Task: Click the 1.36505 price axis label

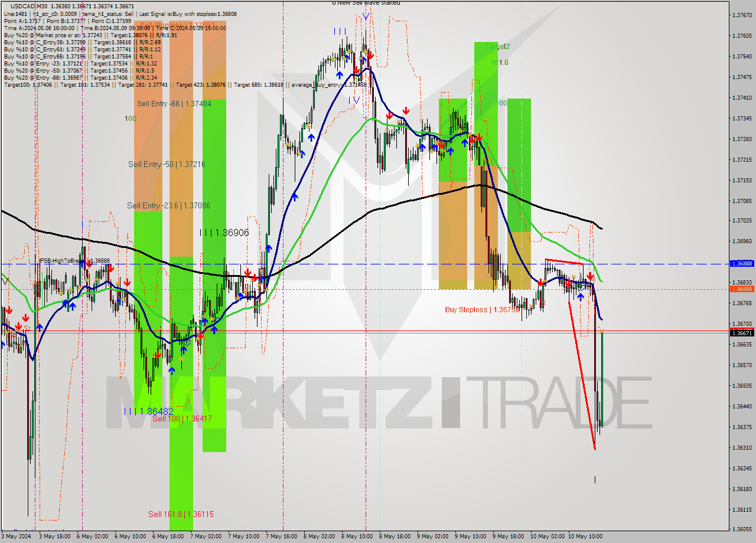Action: [x=742, y=385]
